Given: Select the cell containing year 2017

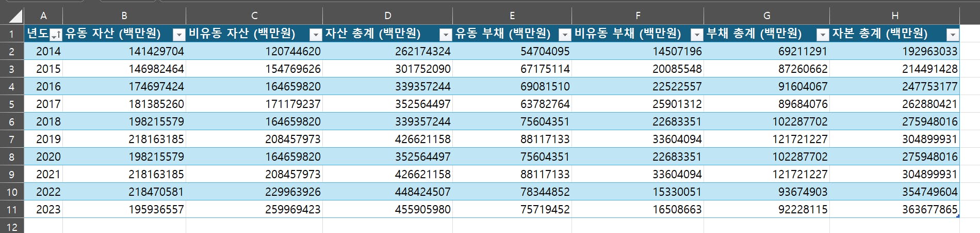Looking at the screenshot, I should (x=43, y=104).
